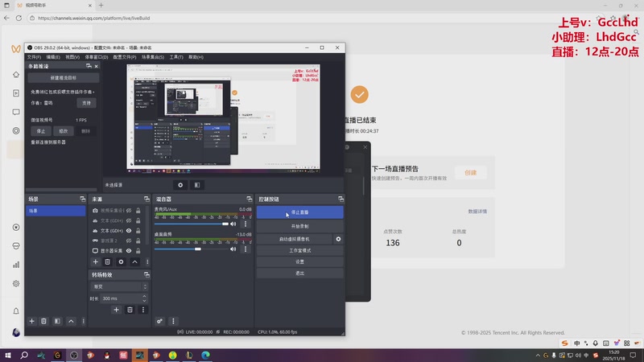Screen dimensions: 644x362
Task: Open home icon in the weixin channels sidebar
Action: coord(16,75)
